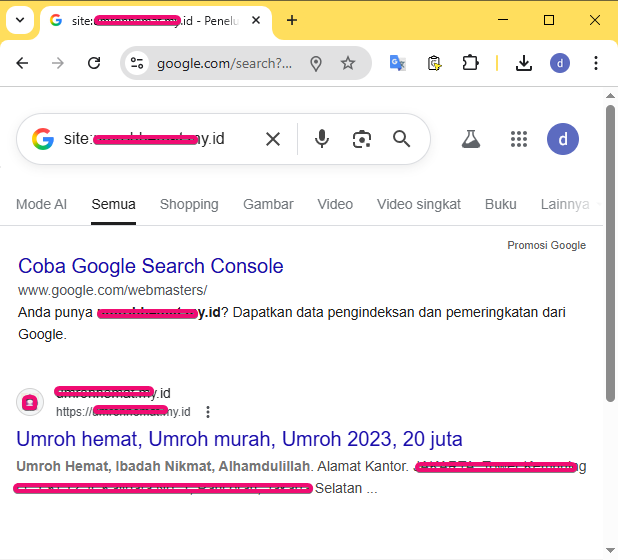618x560 pixels.
Task: Start voice search with microphone
Action: [322, 139]
